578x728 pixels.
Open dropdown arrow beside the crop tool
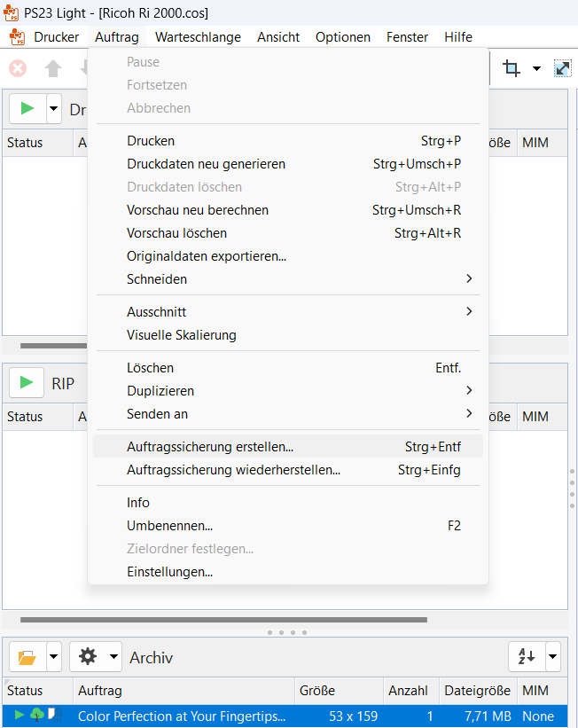536,68
